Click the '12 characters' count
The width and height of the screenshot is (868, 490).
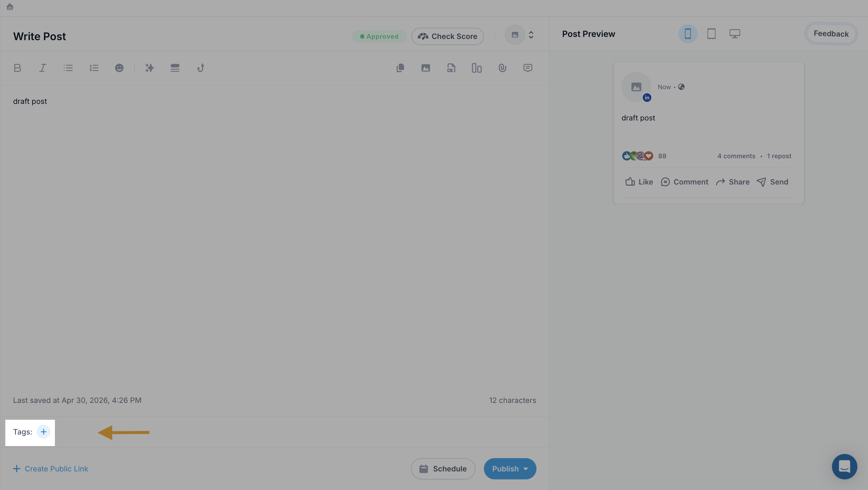pyautogui.click(x=513, y=400)
